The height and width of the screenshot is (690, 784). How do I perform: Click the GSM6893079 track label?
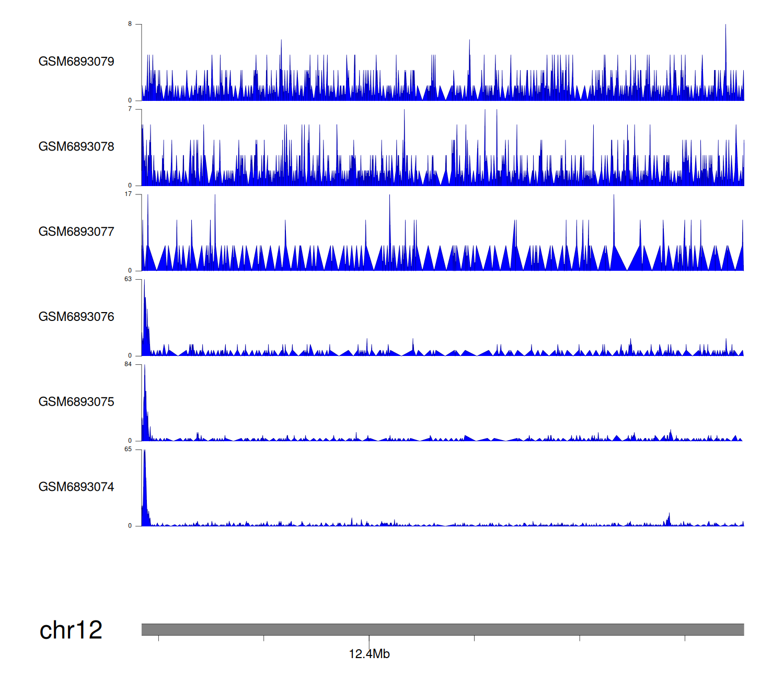click(76, 62)
